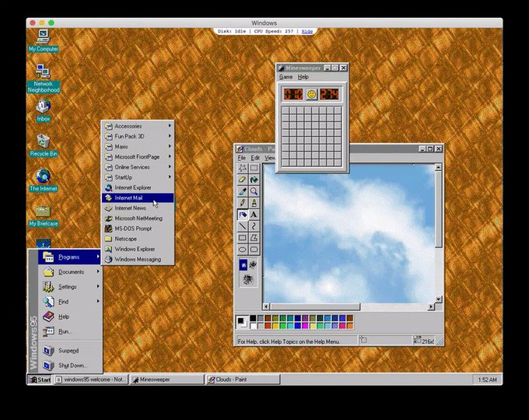This screenshot has width=529, height=420.
Task: Click the selected Airbrush tool
Action: pos(242,215)
